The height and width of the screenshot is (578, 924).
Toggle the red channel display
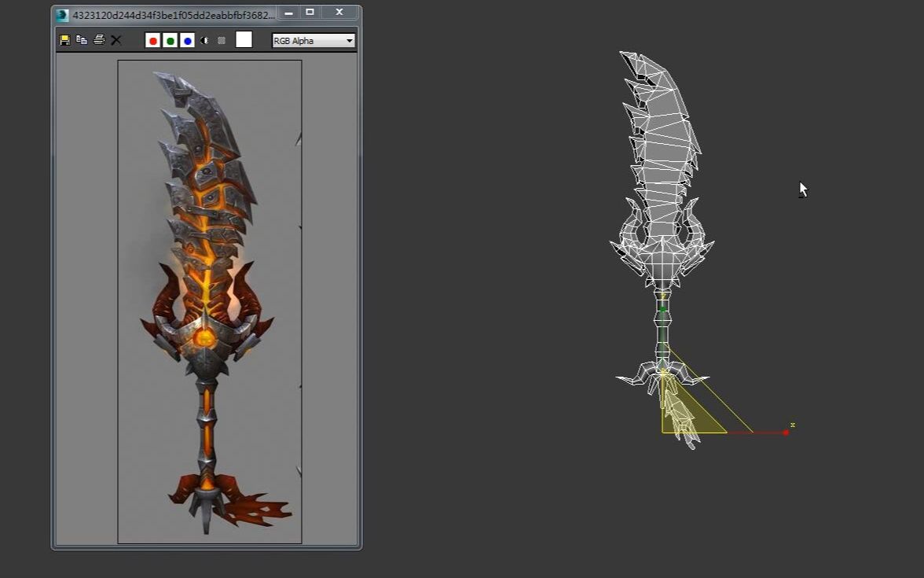coord(152,40)
